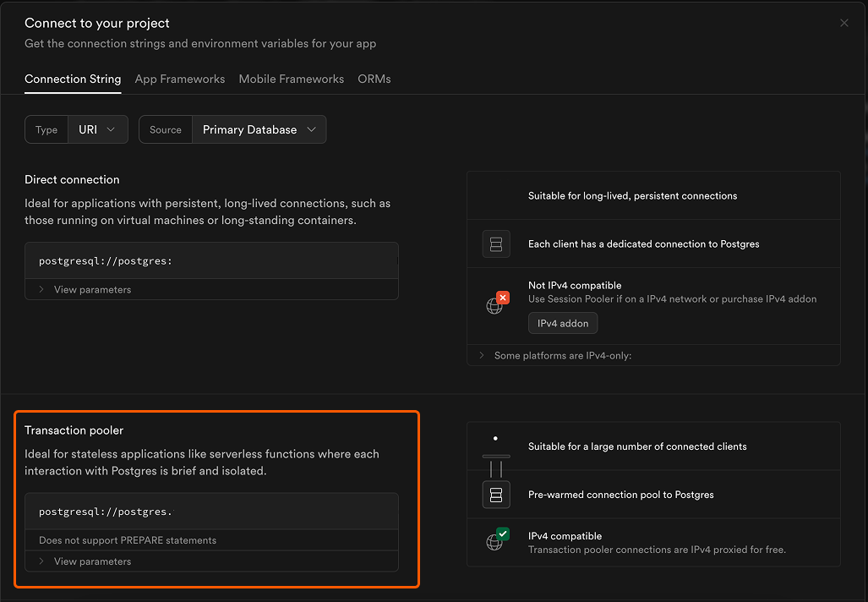Open the ORMs tab

pos(374,79)
